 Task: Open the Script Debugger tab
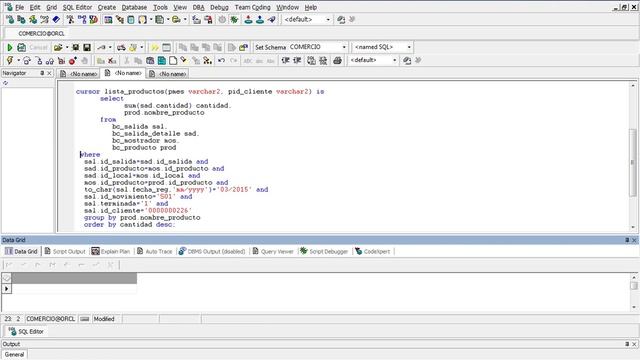(324, 251)
